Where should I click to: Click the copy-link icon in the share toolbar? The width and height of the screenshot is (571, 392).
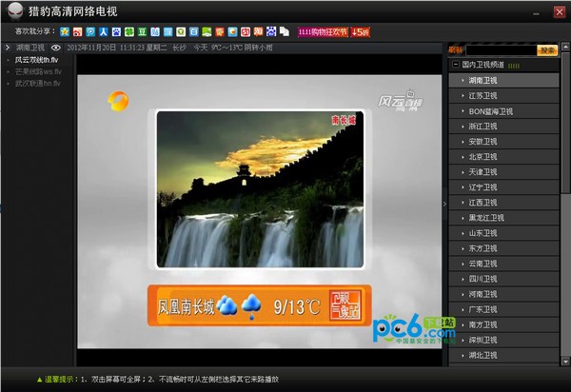click(284, 31)
